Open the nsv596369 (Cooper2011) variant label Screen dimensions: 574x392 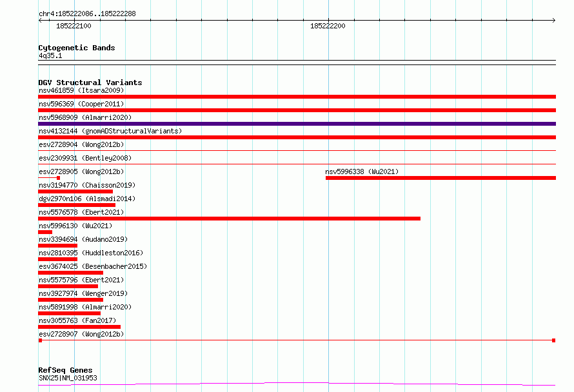click(81, 104)
